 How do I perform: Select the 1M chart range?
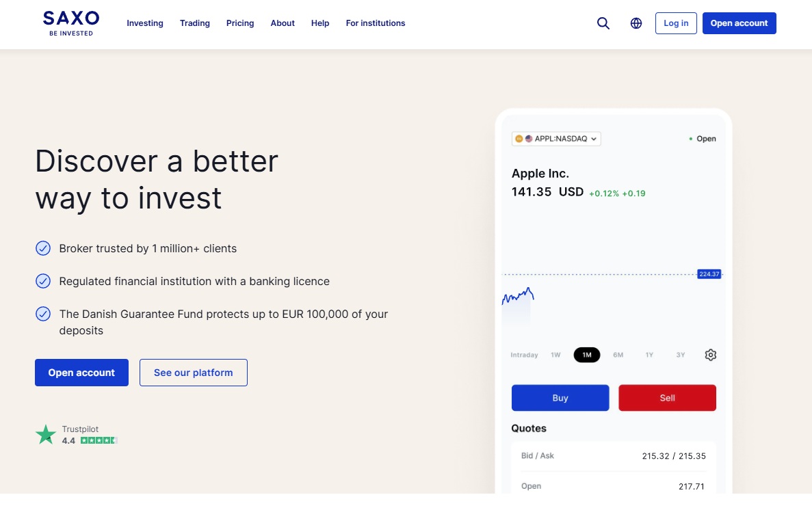point(587,355)
